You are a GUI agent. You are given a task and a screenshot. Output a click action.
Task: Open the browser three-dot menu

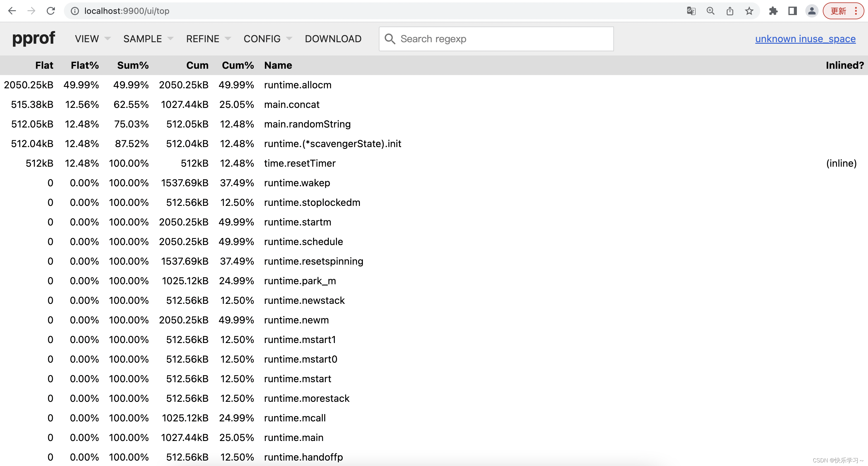856,11
